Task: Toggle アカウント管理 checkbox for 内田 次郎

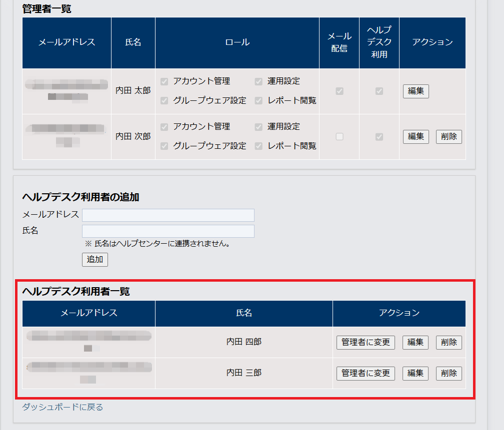Action: pos(164,126)
